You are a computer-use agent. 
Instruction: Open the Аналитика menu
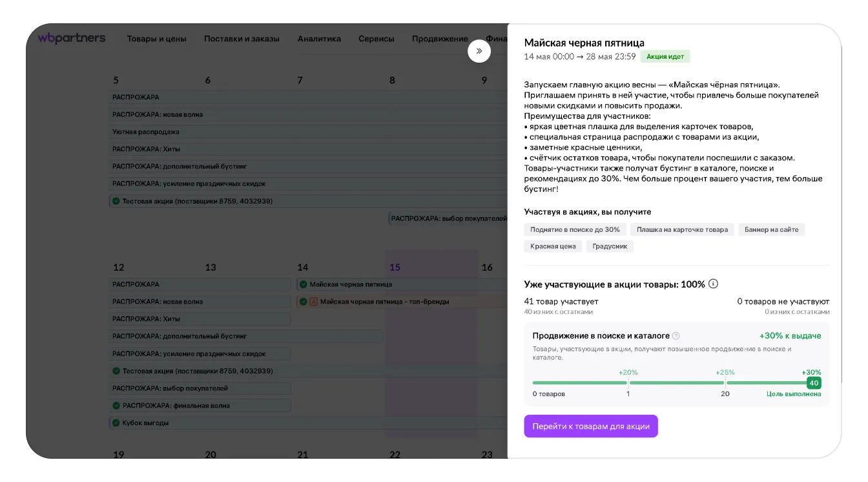[319, 39]
